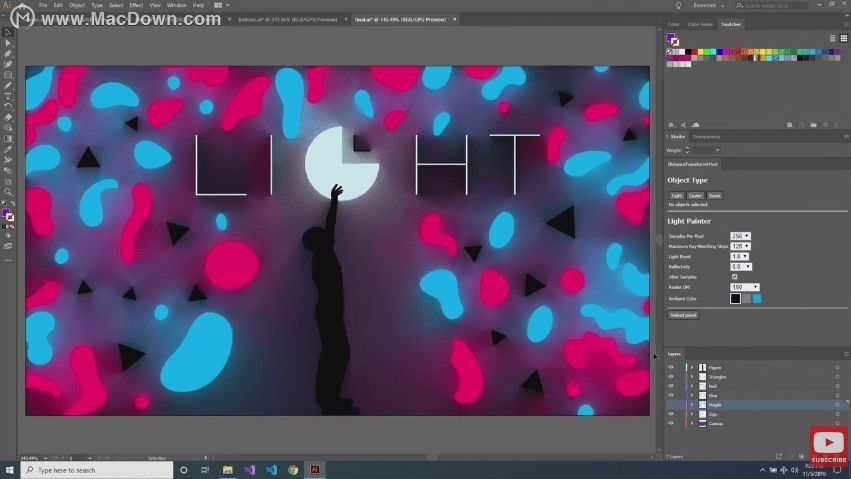Hide the Sign layer
Image resolution: width=851 pixels, height=479 pixels.
pyautogui.click(x=671, y=414)
